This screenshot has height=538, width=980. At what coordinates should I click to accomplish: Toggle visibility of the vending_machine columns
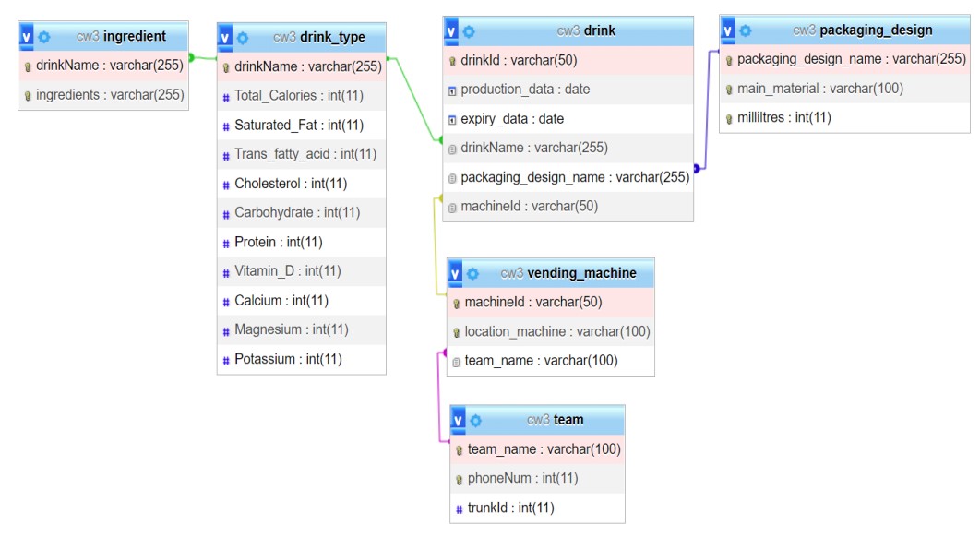pyautogui.click(x=455, y=273)
